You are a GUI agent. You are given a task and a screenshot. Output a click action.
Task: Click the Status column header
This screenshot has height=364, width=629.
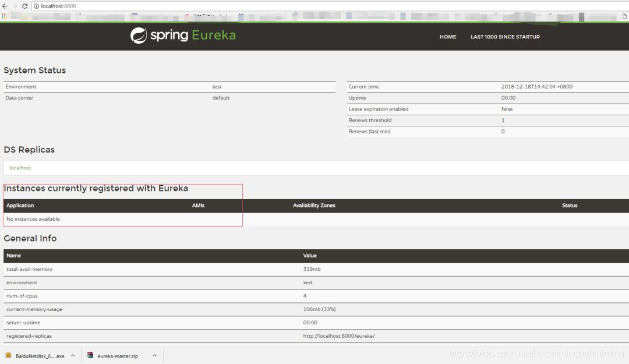[569, 205]
